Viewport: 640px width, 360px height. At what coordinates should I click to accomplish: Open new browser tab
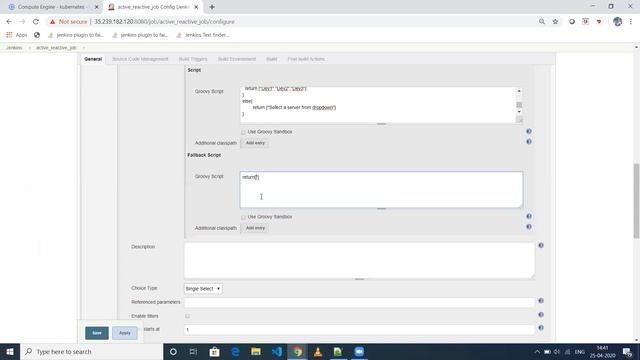[x=212, y=7]
